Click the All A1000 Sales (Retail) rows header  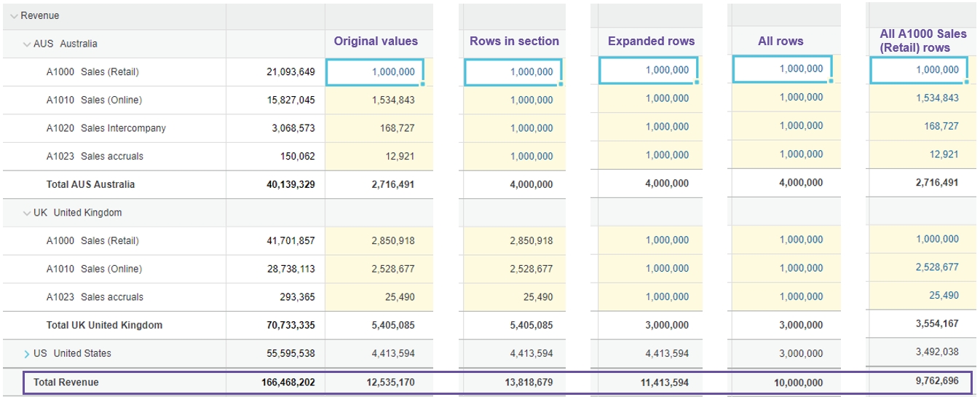point(923,41)
